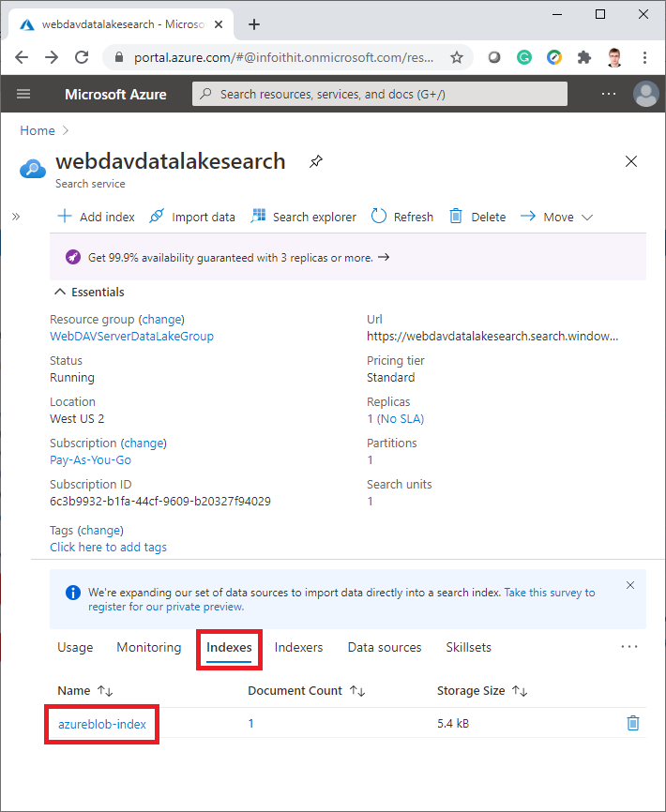Viewport: 666px width, 812px height.
Task: Open WebDAVServerDataLakeGroup resource group
Action: (131, 336)
